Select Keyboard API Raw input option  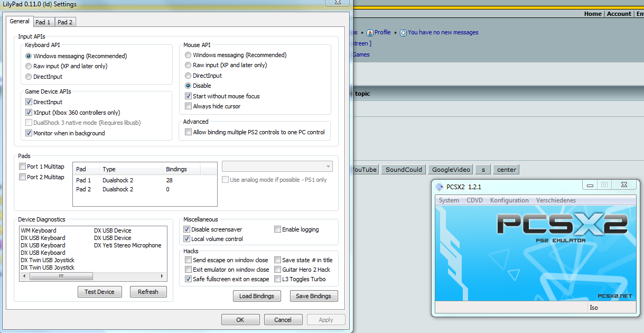(x=29, y=66)
